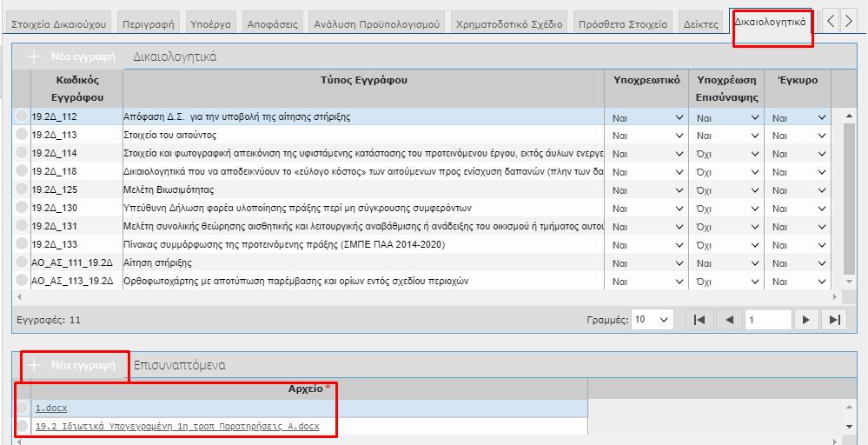The image size is (868, 445).
Task: Select radio for 1.docx attachment row
Action: click(21, 408)
